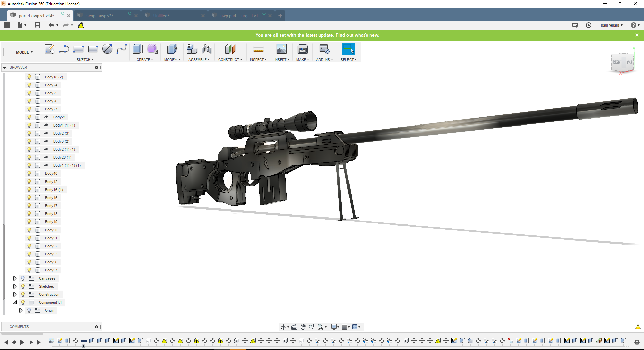Expand the Origin folder under Component1:1
Viewport: 644px width, 350px height.
point(21,310)
